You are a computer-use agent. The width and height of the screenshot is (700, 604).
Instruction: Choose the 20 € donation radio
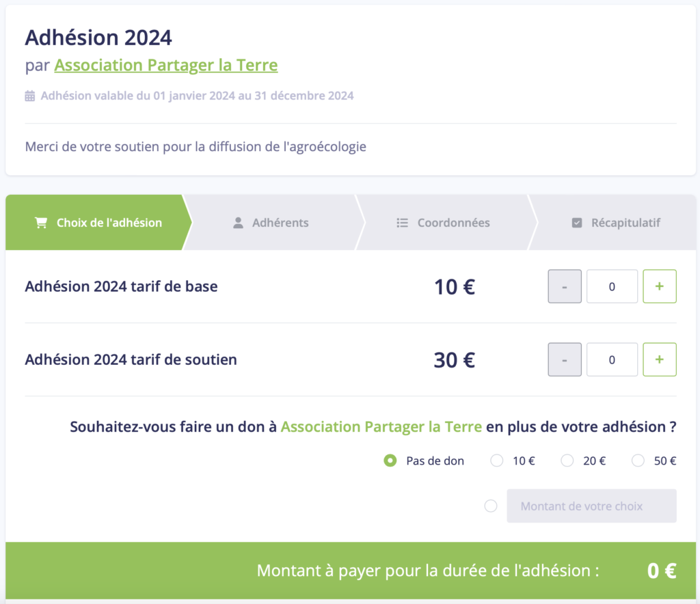click(567, 461)
